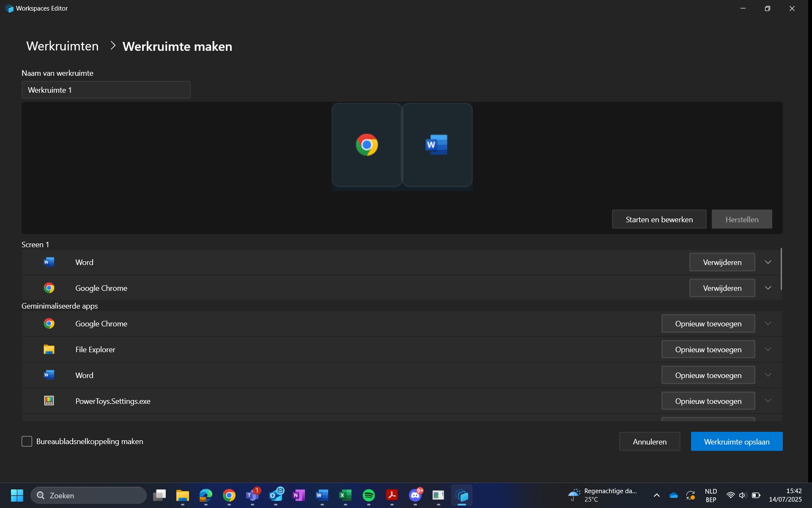This screenshot has width=812, height=508.
Task: Re-add minimized Google Chrome with Opnieuw toevoegen
Action: pos(708,323)
